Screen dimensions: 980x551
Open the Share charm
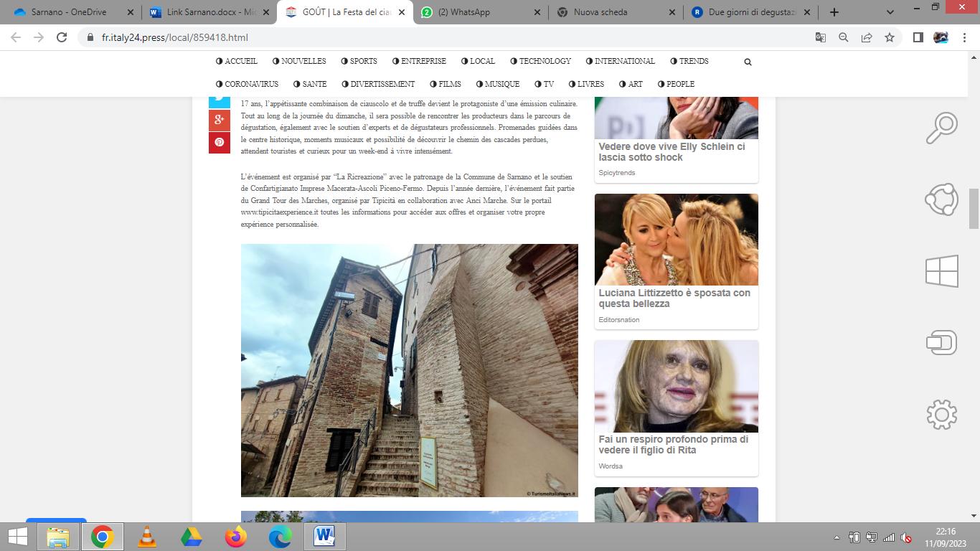tap(942, 199)
